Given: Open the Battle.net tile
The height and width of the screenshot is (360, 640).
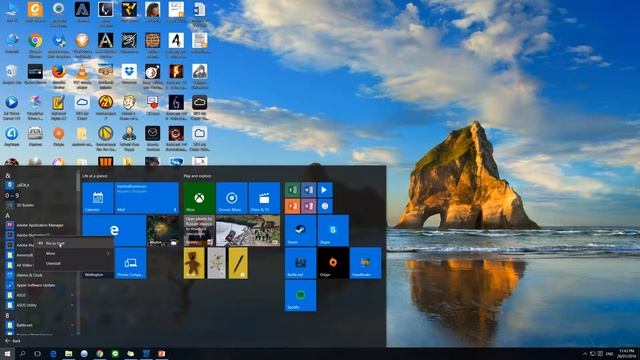Looking at the screenshot, I should pyautogui.click(x=300, y=263).
